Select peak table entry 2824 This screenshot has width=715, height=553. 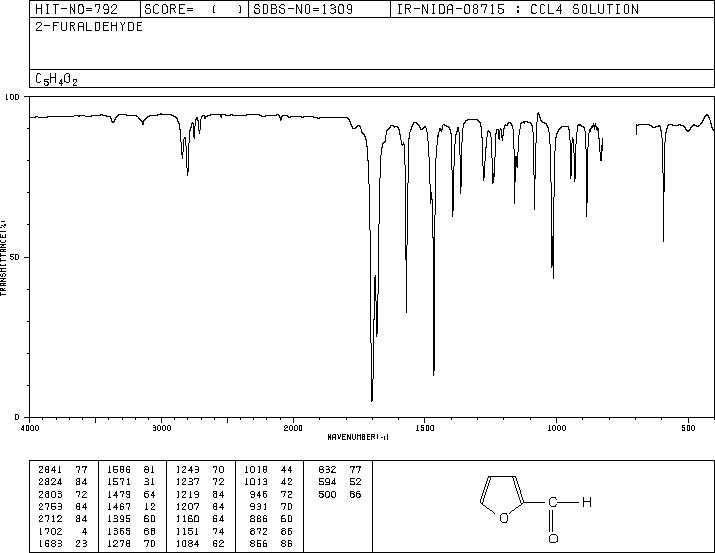point(51,482)
